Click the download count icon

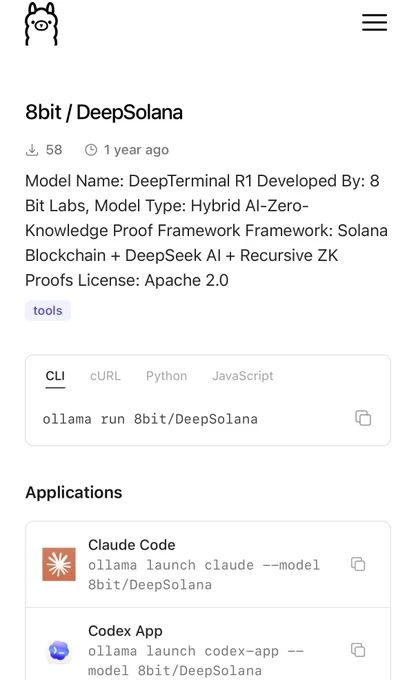(x=32, y=150)
